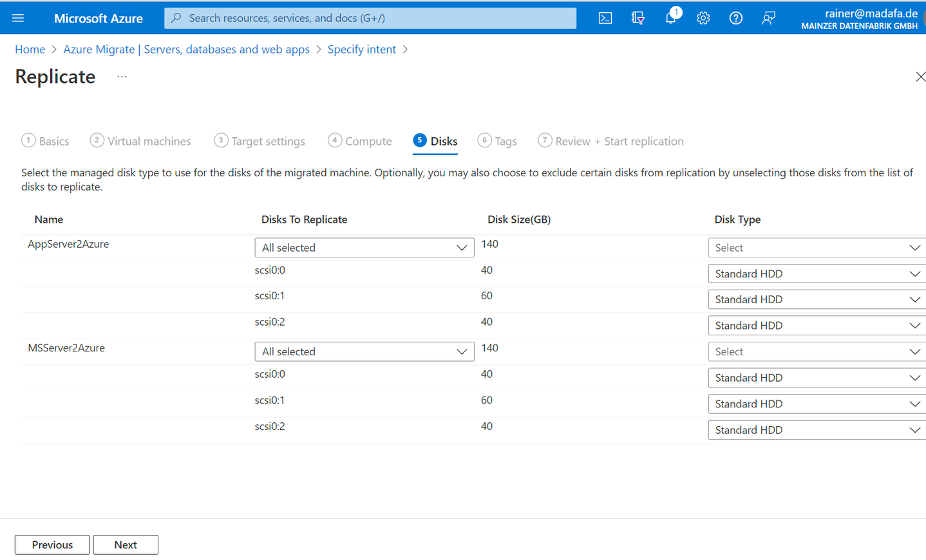The width and height of the screenshot is (926, 560).
Task: Switch to the Virtual machines step tab
Action: click(x=140, y=141)
